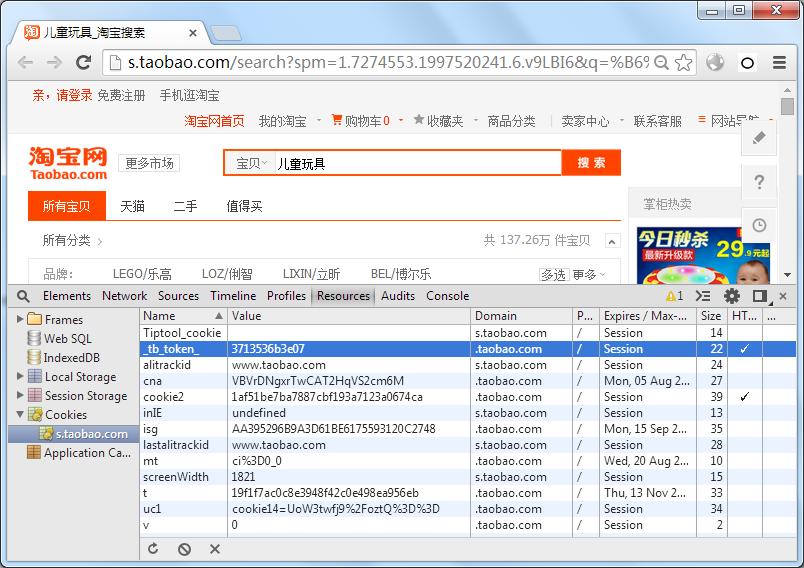Open the Chrome hamburger menu
The width and height of the screenshot is (804, 568).
click(x=779, y=63)
